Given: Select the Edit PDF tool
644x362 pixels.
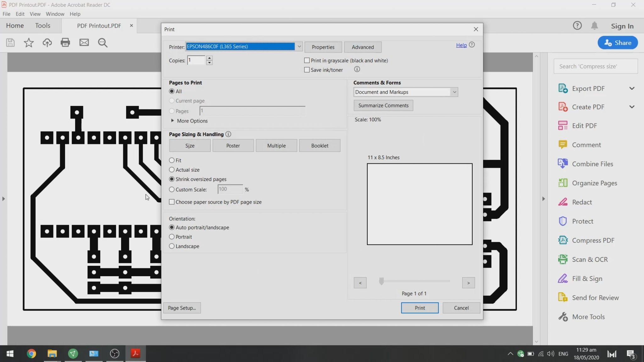Looking at the screenshot, I should [x=584, y=125].
